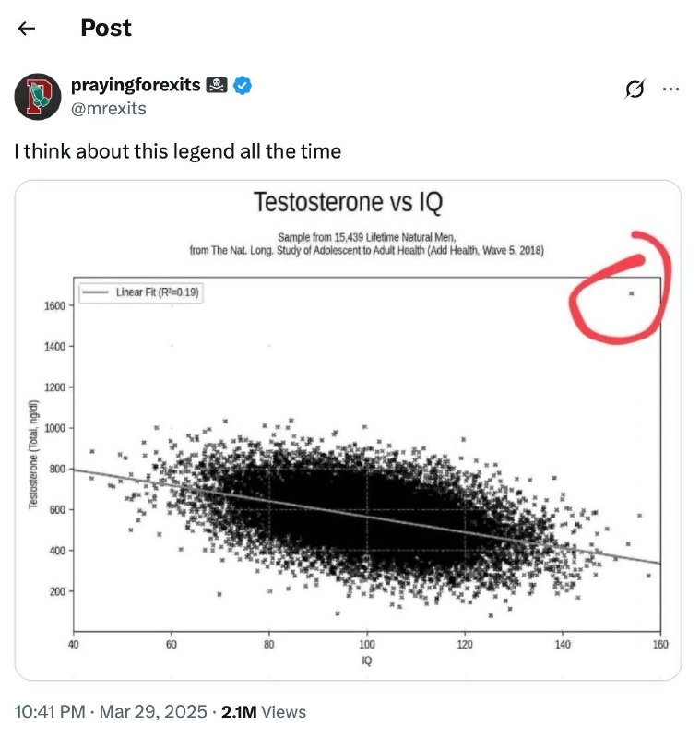
Task: Open the prayingforexits display name link
Action: 136,85
